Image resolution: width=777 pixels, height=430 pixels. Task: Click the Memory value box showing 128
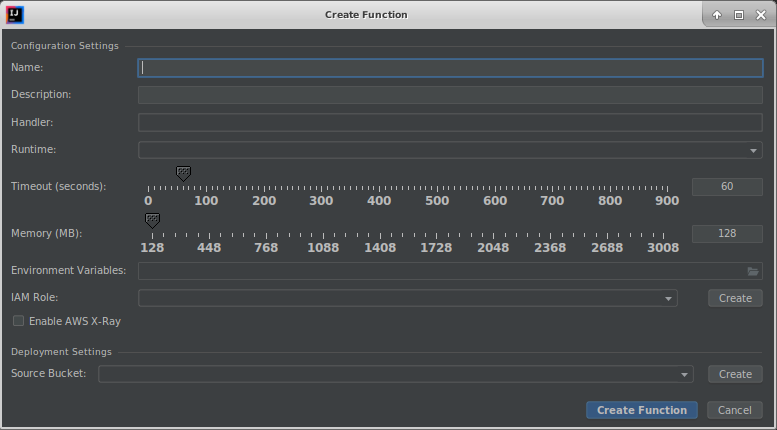(727, 233)
